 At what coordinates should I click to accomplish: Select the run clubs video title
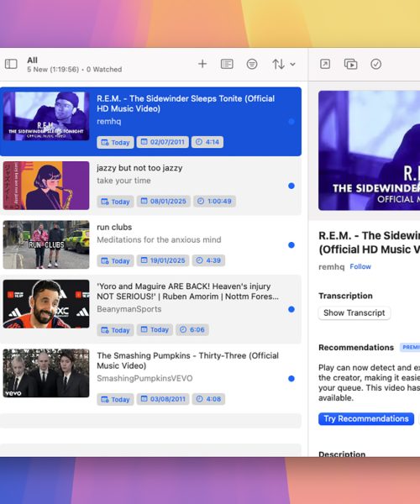[114, 228]
